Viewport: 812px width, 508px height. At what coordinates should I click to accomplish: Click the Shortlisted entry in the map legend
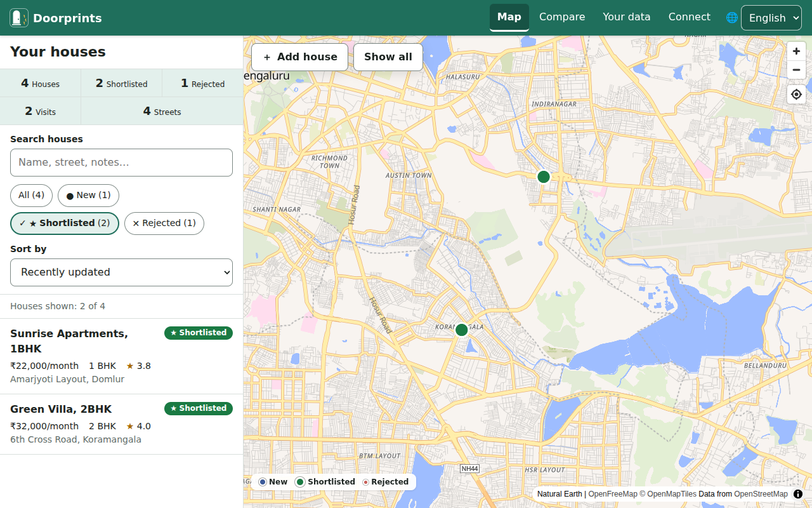[325, 482]
